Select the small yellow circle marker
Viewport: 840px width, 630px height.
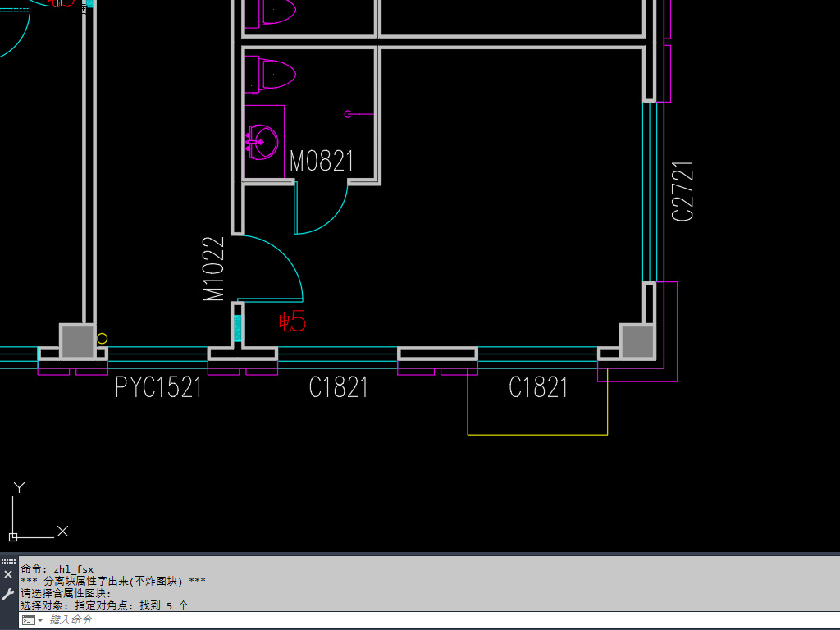click(102, 338)
